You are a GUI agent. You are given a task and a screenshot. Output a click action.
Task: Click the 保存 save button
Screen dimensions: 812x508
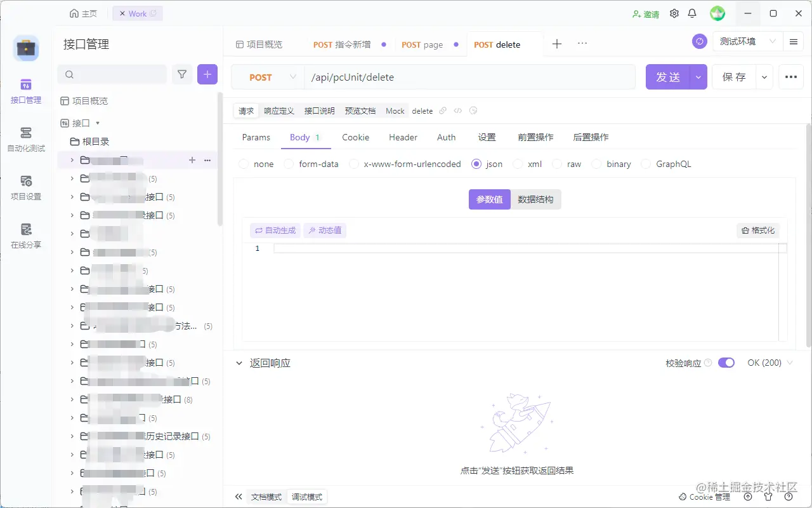734,77
